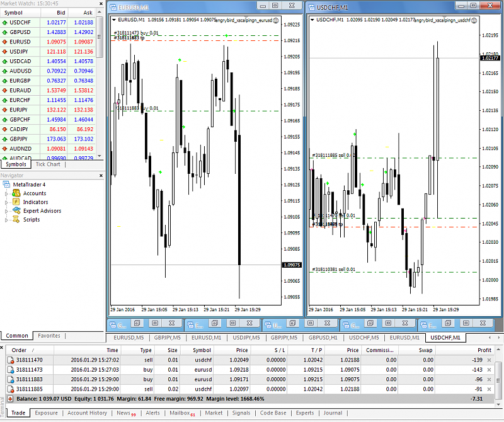
Task: Click the Market Watch vertical scrollbar
Action: pos(100,94)
